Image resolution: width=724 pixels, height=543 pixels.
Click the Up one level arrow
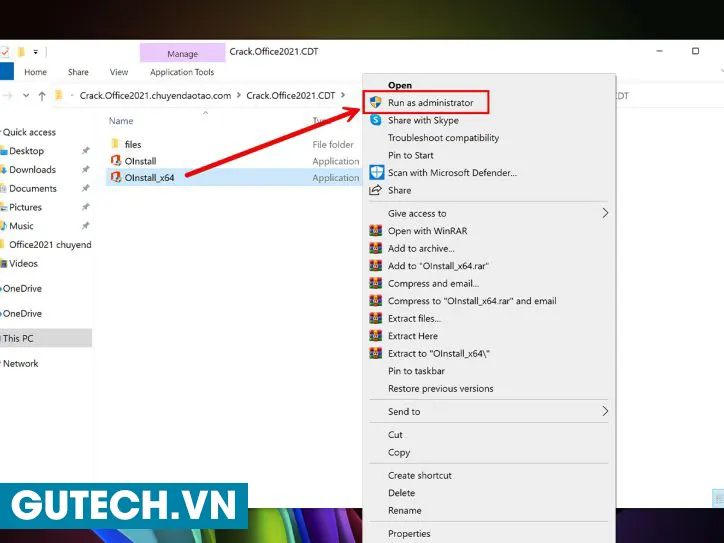click(x=42, y=96)
